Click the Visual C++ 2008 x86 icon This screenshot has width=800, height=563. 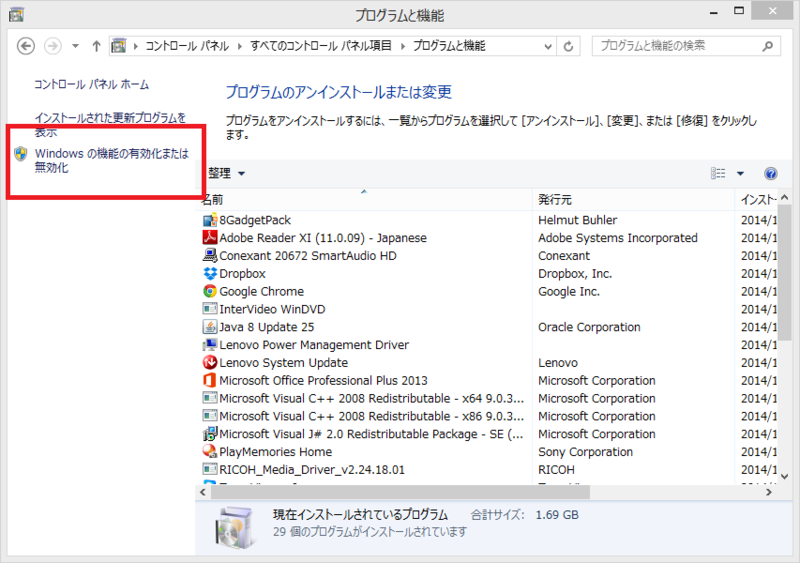tap(210, 416)
